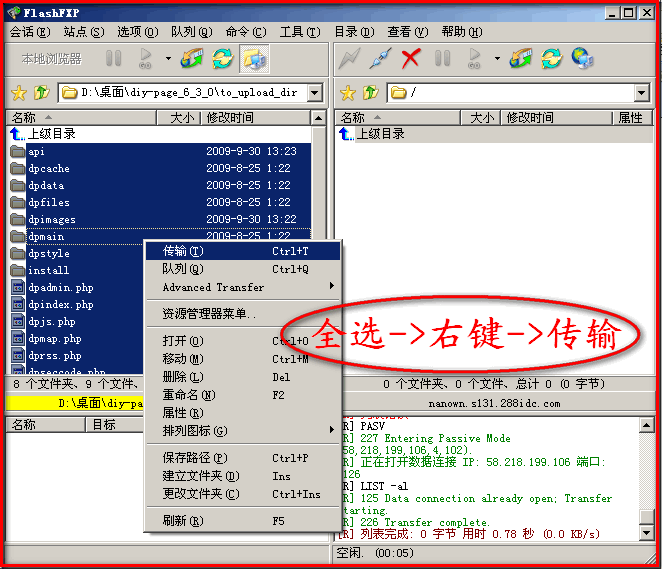
Task: Open the local Go button dropdown arrow
Action: coord(168,59)
